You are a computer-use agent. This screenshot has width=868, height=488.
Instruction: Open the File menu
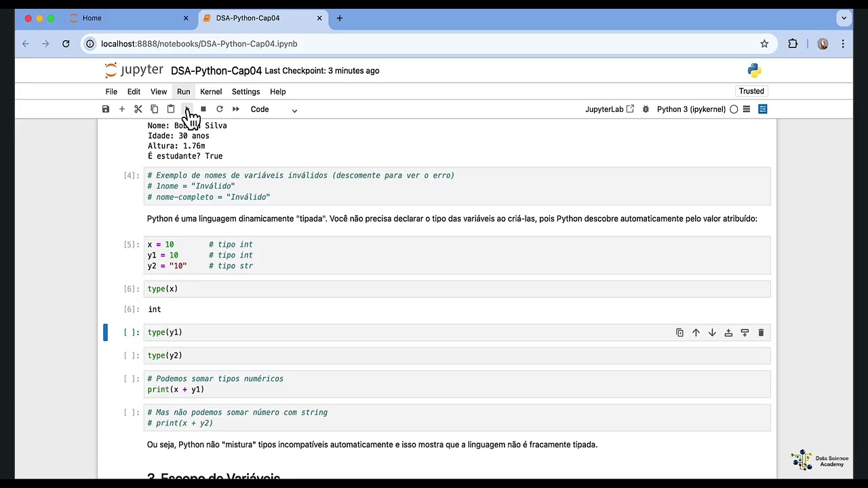[x=111, y=91]
